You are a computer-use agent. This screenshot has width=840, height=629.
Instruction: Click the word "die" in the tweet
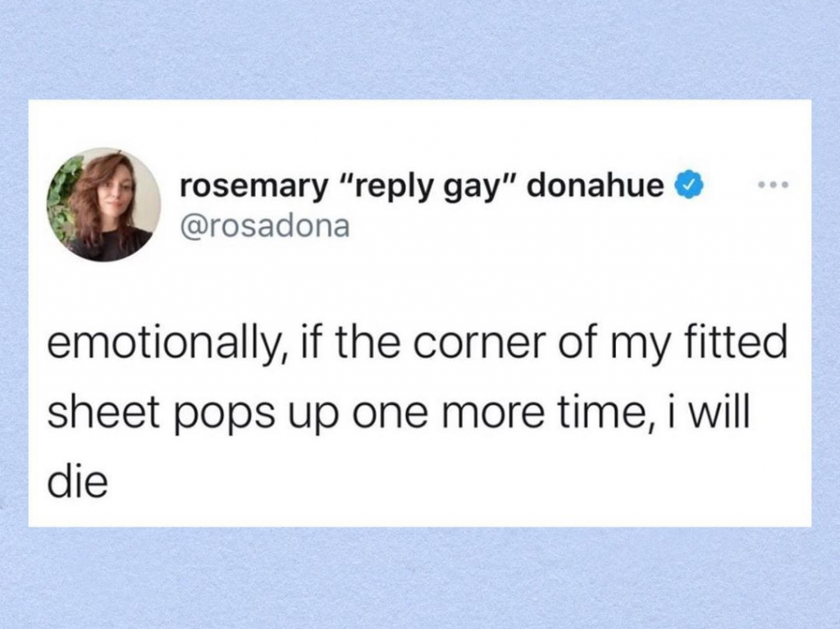(78, 481)
